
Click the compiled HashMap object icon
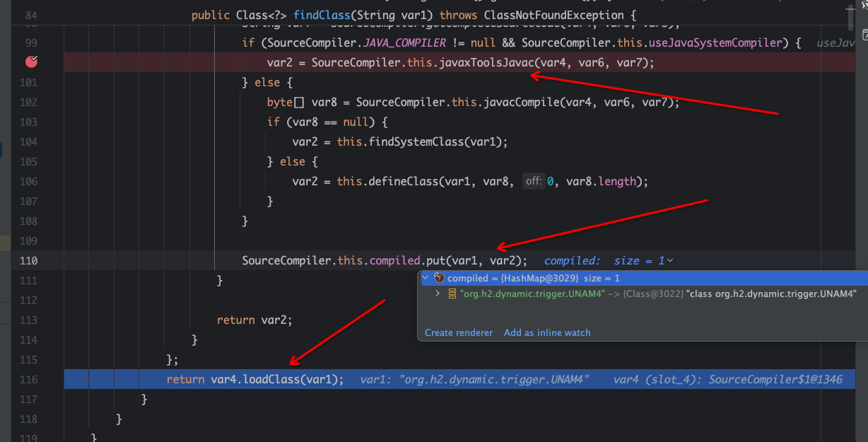pyautogui.click(x=439, y=279)
